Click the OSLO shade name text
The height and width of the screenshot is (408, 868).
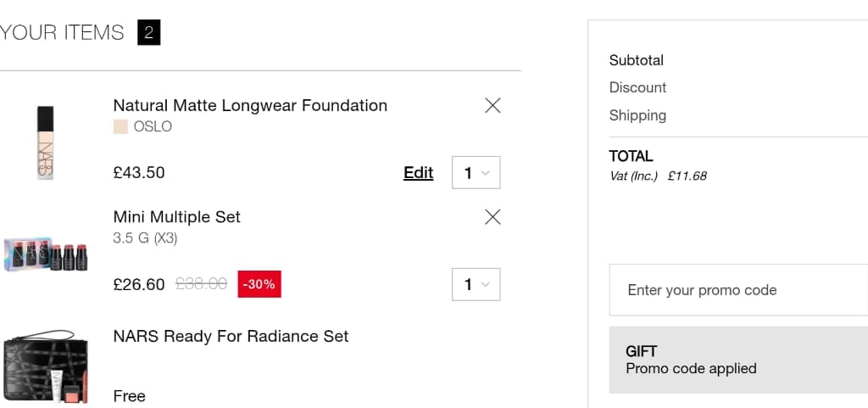[x=153, y=126]
